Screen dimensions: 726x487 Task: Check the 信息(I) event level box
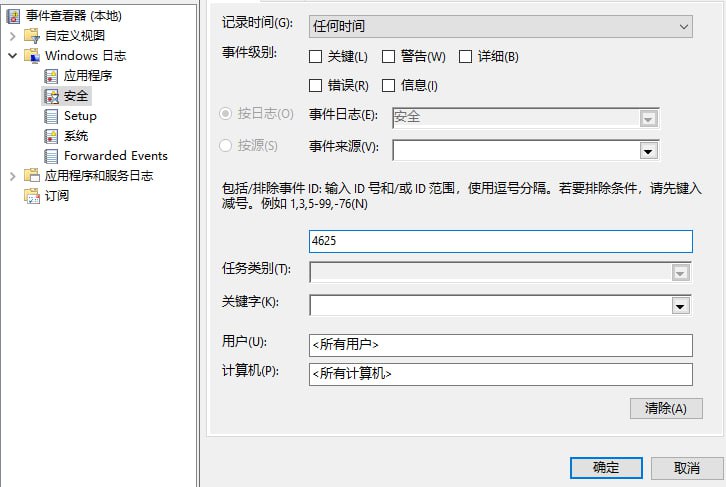tap(388, 86)
